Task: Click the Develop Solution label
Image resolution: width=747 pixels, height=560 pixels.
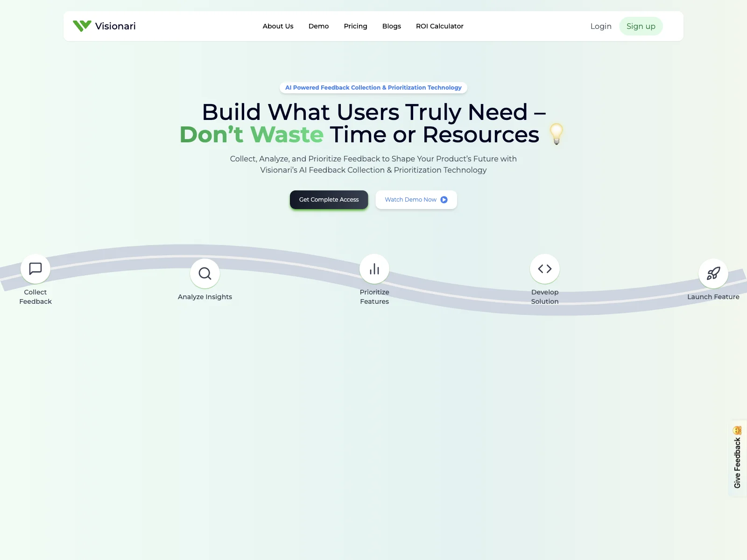Action: (545, 297)
